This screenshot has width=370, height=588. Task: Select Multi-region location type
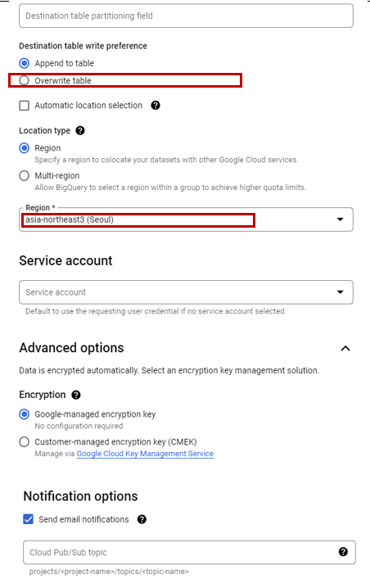(x=25, y=175)
